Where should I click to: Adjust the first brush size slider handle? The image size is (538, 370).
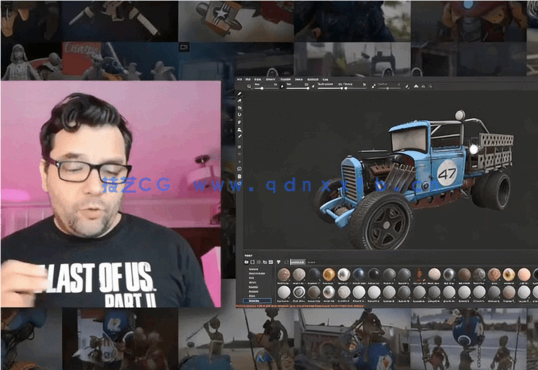pyautogui.click(x=262, y=88)
